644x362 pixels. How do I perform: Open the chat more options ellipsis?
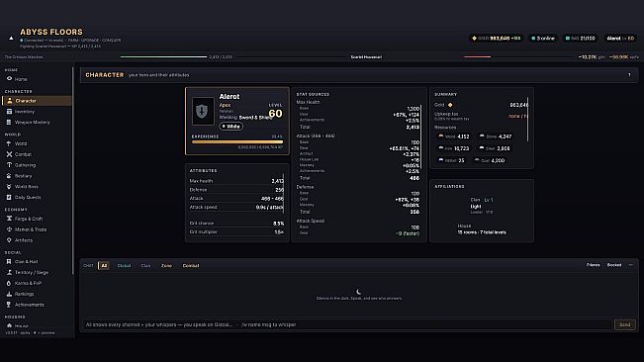point(630,265)
